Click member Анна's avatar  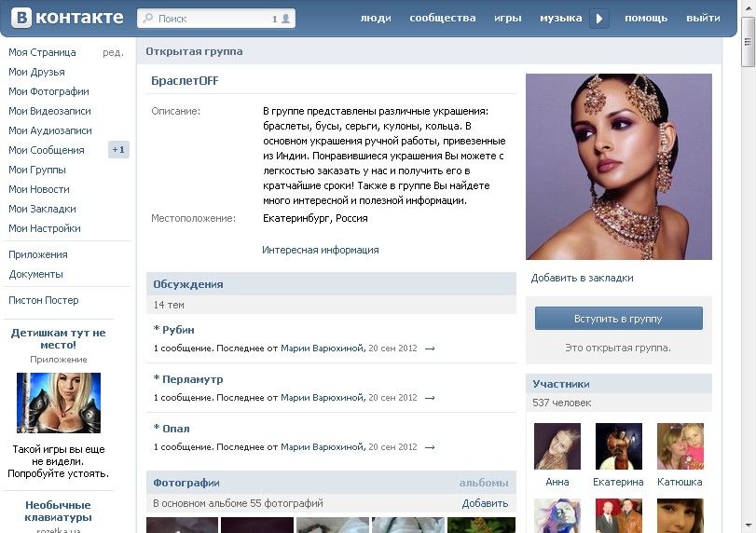(557, 446)
